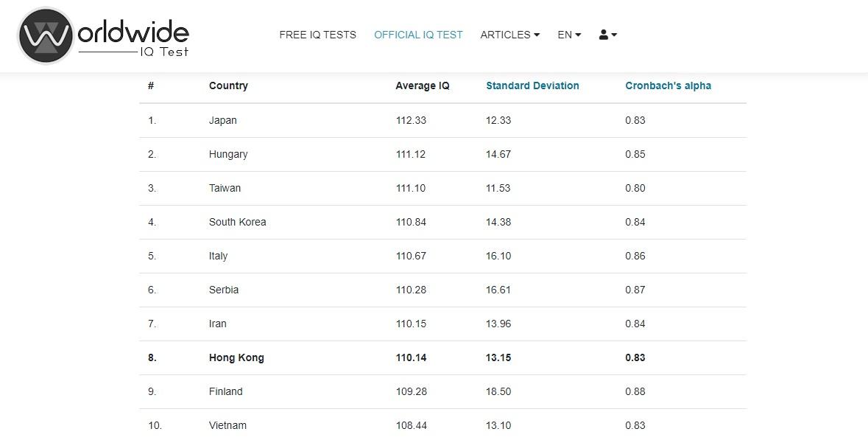Expand the Articles dropdown menu
The width and height of the screenshot is (868, 440).
tap(509, 35)
